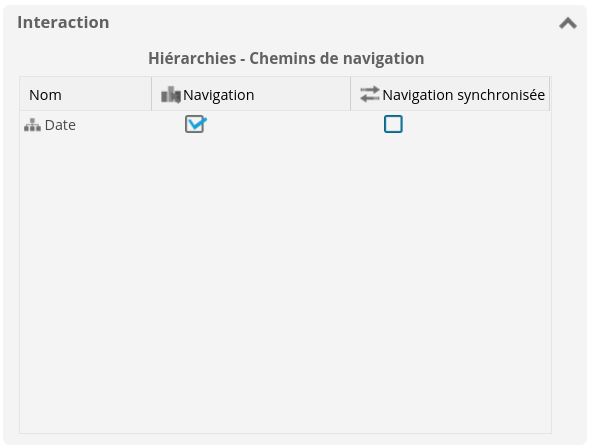Click the Hiérarchies - Chemins de navigation heading
The image size is (593, 447).
coord(286,58)
